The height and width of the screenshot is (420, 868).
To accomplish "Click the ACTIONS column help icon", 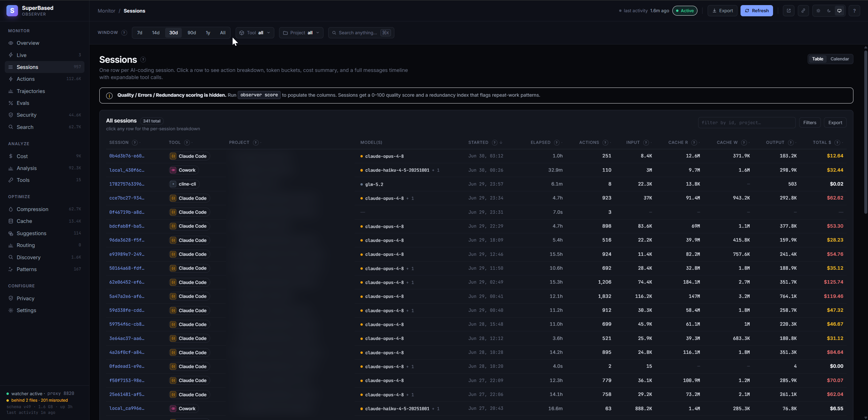I will pyautogui.click(x=606, y=142).
